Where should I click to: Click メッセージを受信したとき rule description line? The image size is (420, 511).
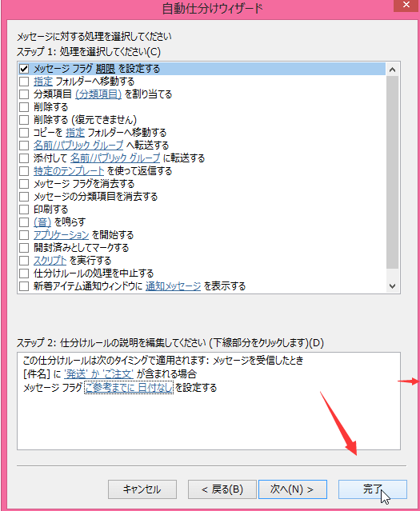pos(163,361)
